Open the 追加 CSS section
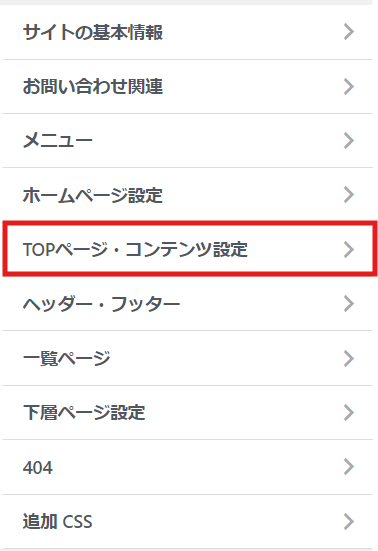This screenshot has height=551, width=378. 187,521
